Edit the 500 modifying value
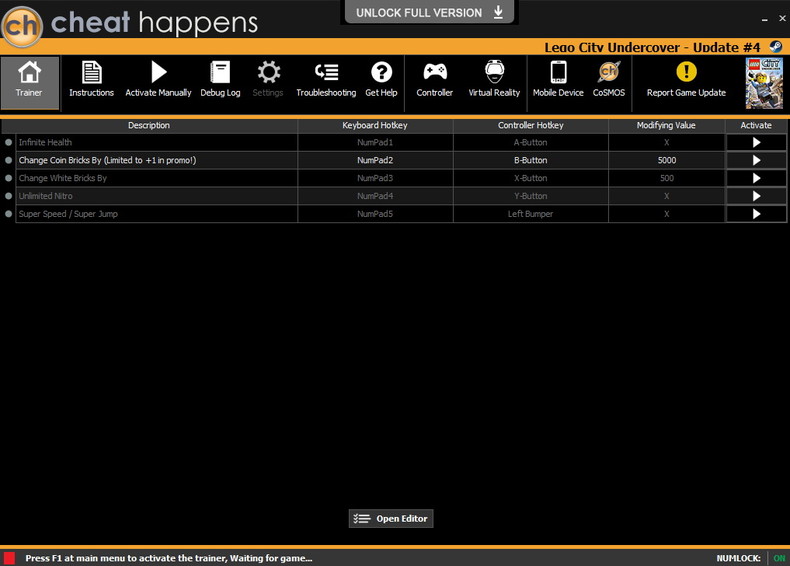Image resolution: width=790 pixels, height=566 pixels. pos(667,178)
